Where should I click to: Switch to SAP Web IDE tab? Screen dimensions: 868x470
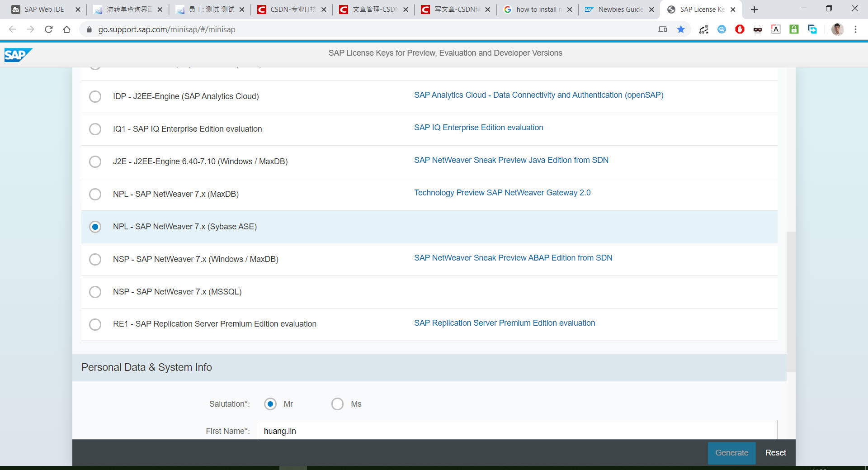(44, 9)
